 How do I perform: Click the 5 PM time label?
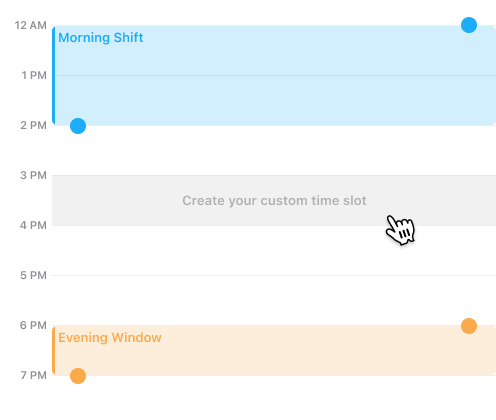point(33,275)
